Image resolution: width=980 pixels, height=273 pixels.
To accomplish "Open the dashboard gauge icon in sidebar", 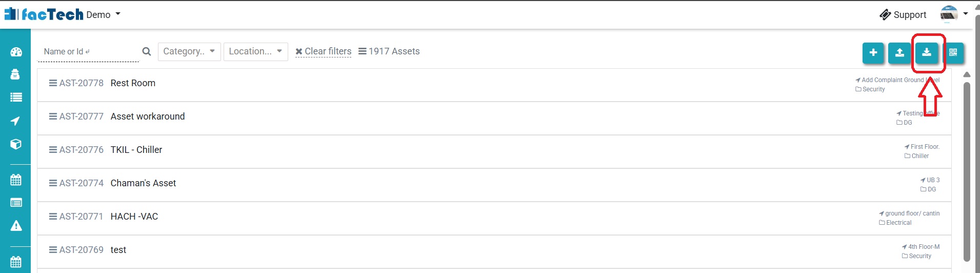I will tap(16, 52).
